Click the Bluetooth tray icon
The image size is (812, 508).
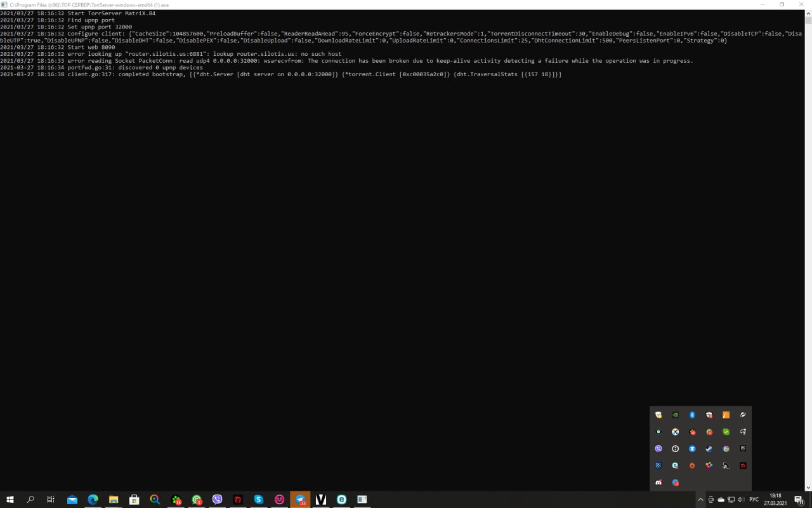coord(692,415)
